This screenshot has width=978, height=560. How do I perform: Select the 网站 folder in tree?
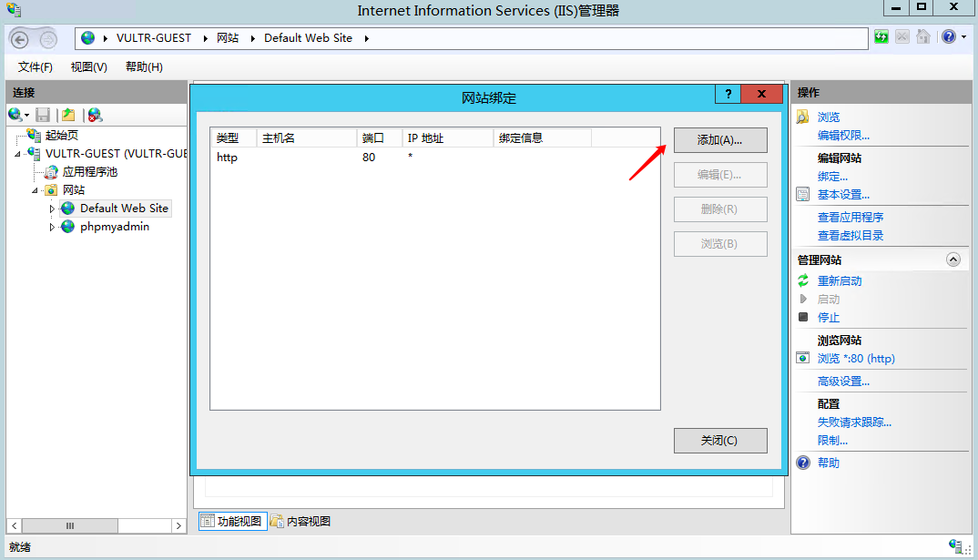[x=74, y=189]
